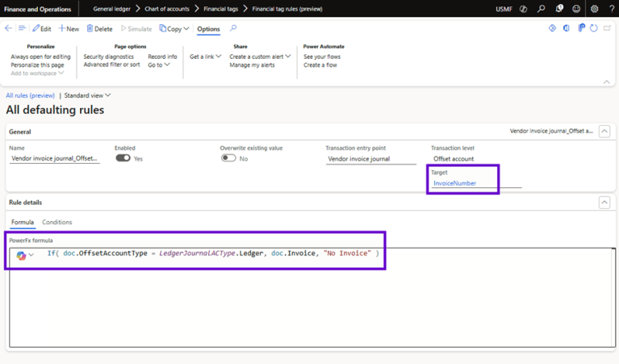Click the Copilot icon in formula editor
Viewport: 619px width, 364px height.
pos(21,256)
